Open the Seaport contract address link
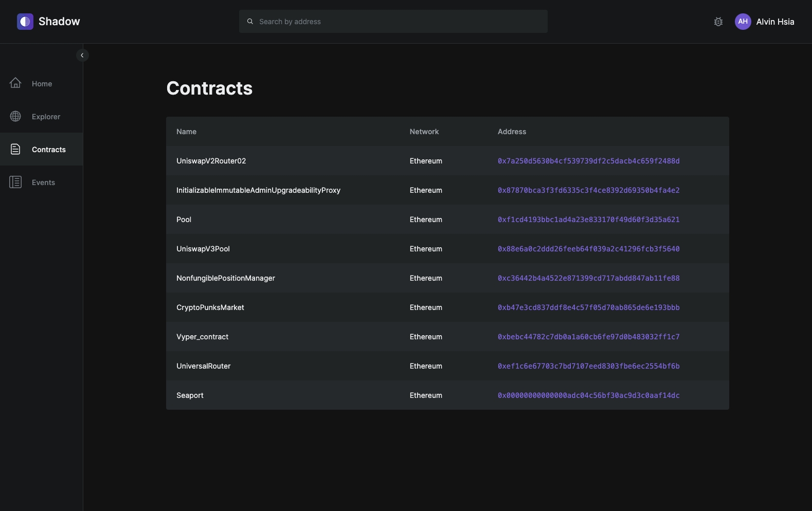Image resolution: width=812 pixels, height=511 pixels. [588, 395]
